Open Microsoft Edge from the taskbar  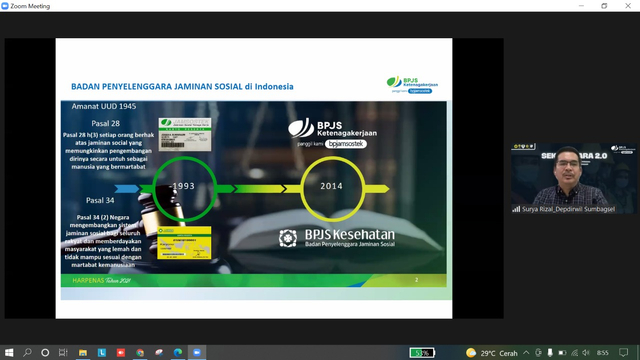[x=178, y=353]
